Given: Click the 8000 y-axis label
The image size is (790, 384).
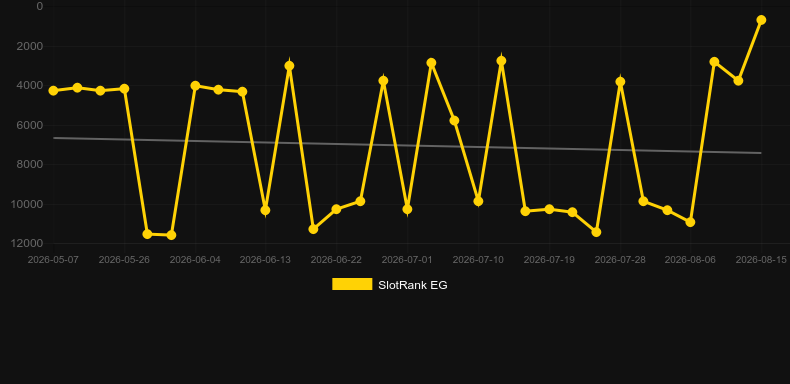Looking at the screenshot, I should click(30, 164).
